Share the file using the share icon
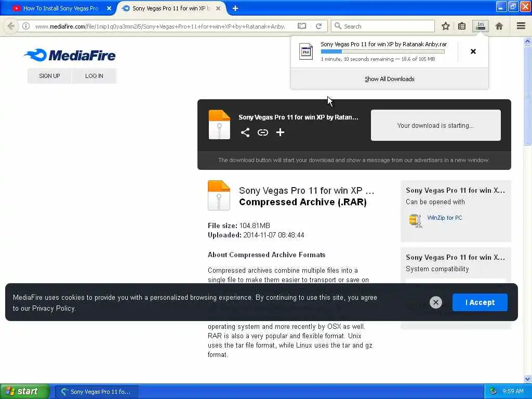This screenshot has height=399, width=532. click(x=245, y=132)
